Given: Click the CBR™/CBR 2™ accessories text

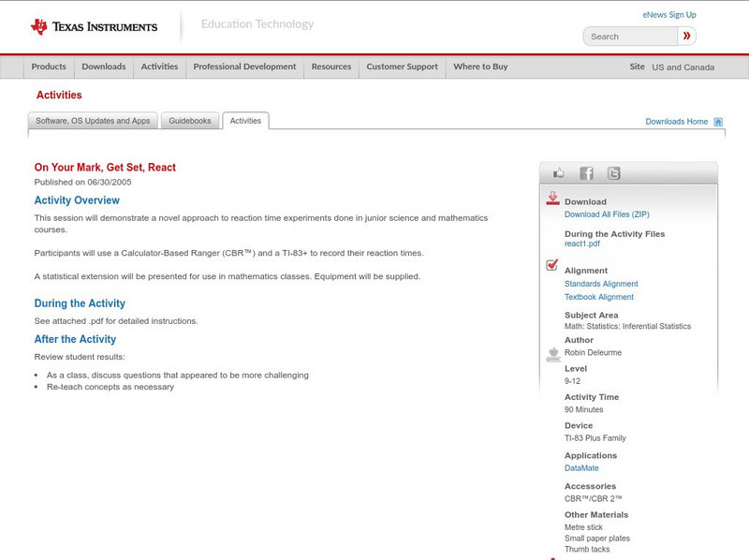Looking at the screenshot, I should [594, 499].
